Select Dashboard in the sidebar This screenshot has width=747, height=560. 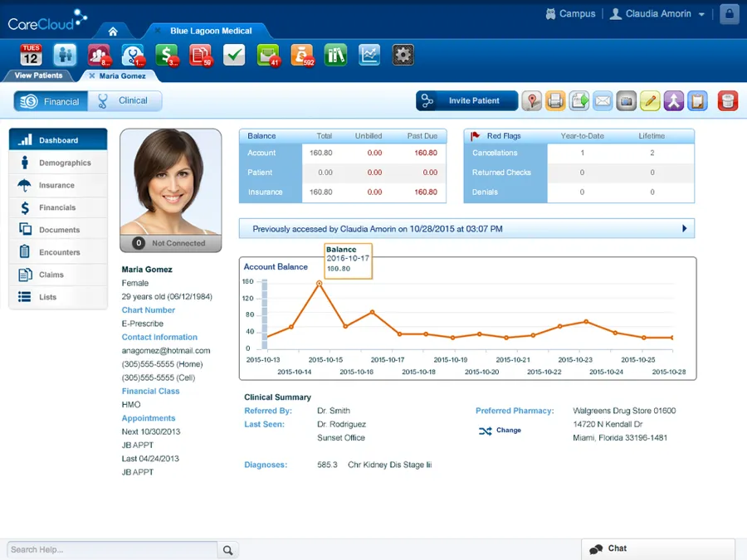click(x=58, y=140)
